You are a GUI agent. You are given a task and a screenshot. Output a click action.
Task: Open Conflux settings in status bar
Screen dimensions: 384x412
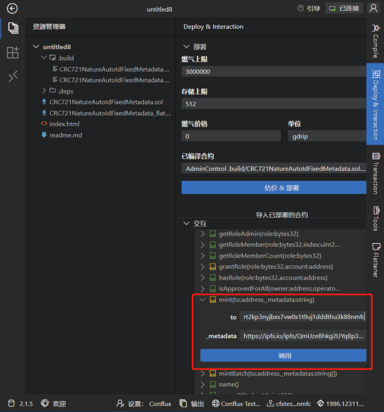144,404
